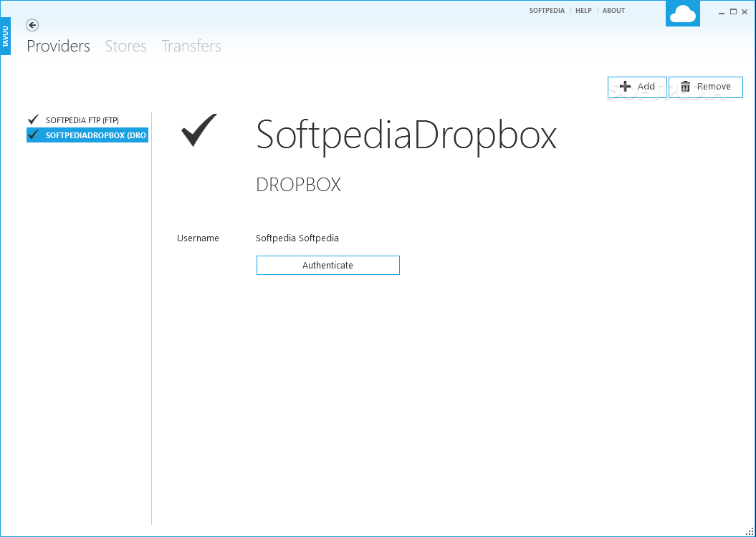The height and width of the screenshot is (537, 756).
Task: Click the checkmark next to SOFTPEDIADROPBOX entry
Action: [x=33, y=135]
